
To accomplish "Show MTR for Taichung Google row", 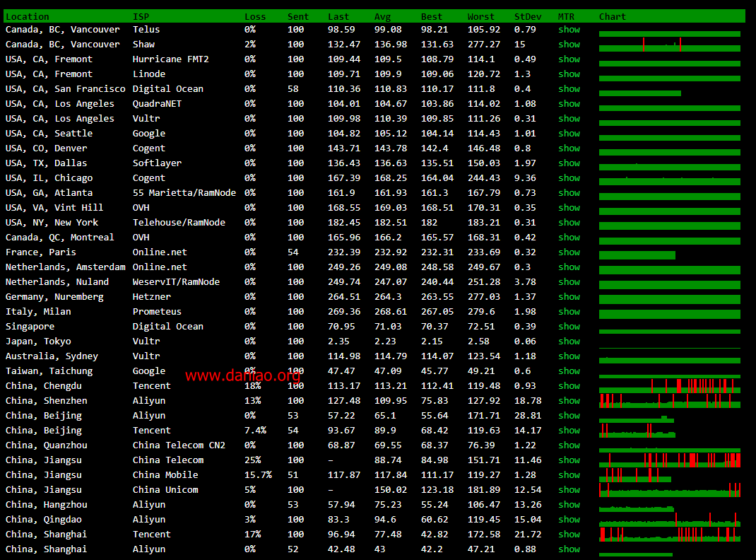I will point(569,371).
